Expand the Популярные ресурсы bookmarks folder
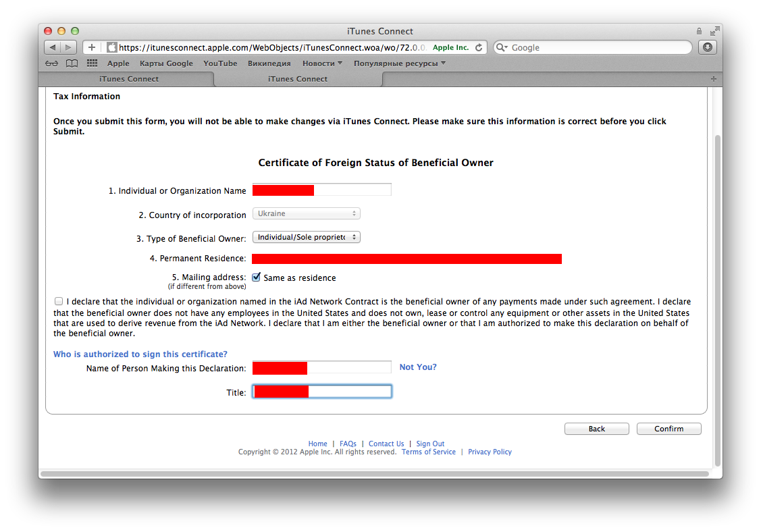The height and width of the screenshot is (532, 761). 400,63
